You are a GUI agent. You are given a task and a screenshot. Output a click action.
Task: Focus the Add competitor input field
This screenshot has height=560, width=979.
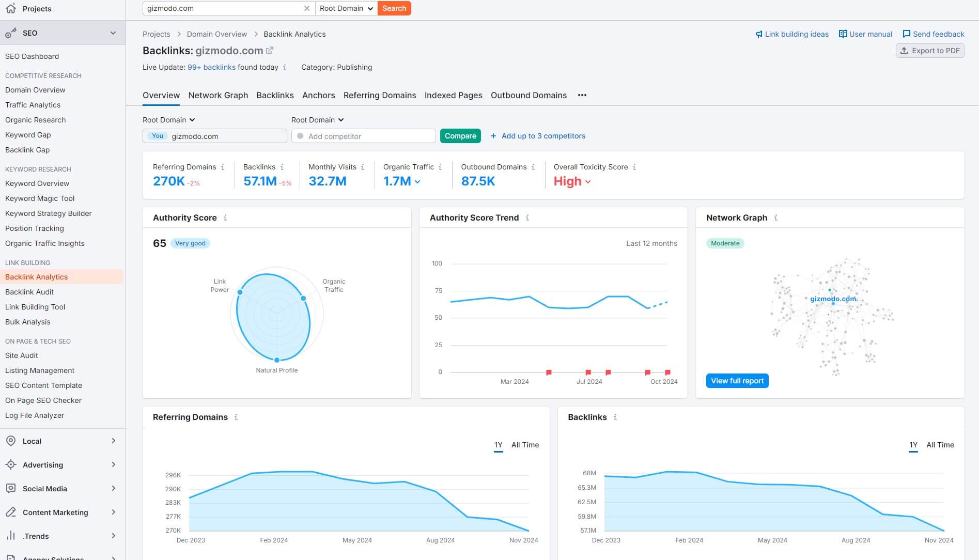tap(364, 136)
